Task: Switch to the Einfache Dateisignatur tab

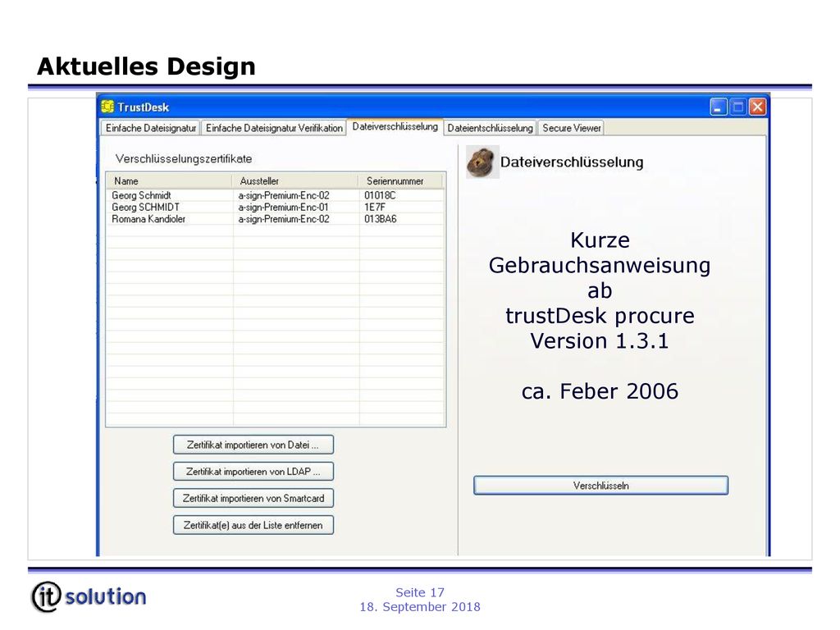Action: 151,128
